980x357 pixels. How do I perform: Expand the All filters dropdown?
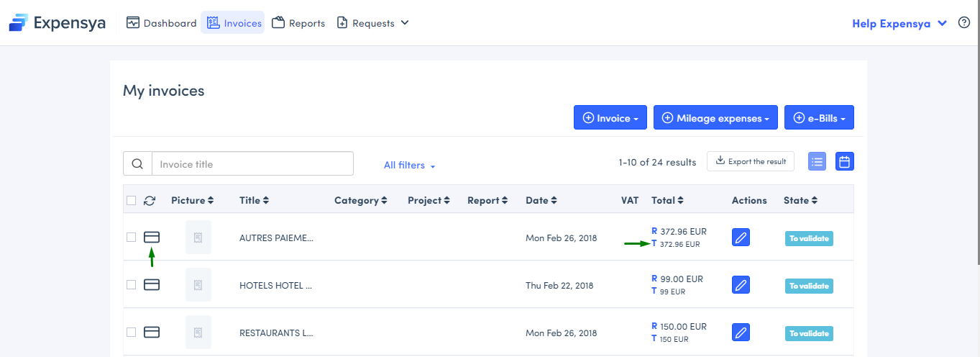click(409, 166)
